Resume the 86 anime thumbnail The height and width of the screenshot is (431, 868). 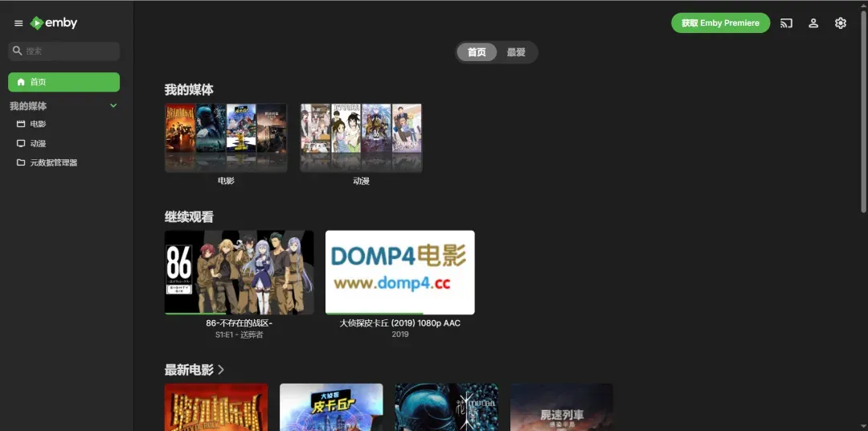coord(240,273)
